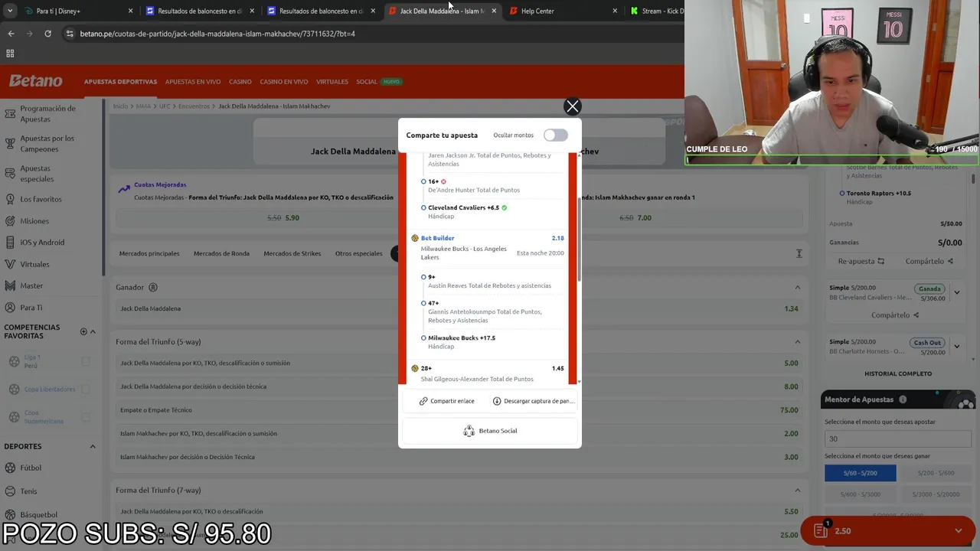Open Misiones target icon
The width and height of the screenshot is (980, 551).
pos(10,221)
